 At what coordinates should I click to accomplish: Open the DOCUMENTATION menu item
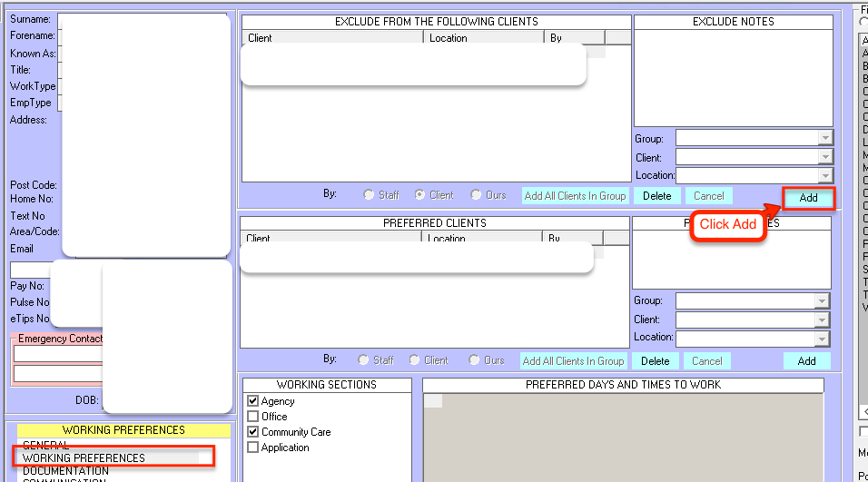coord(65,471)
